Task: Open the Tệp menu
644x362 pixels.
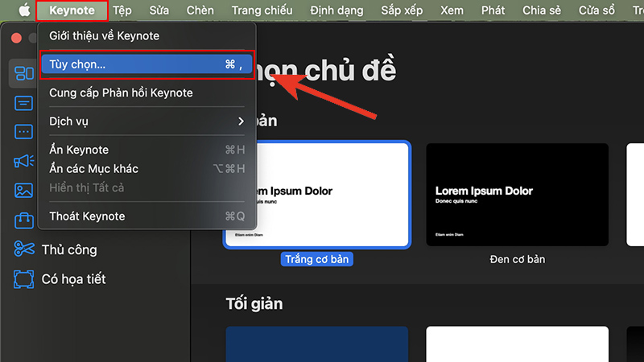Action: click(x=122, y=10)
